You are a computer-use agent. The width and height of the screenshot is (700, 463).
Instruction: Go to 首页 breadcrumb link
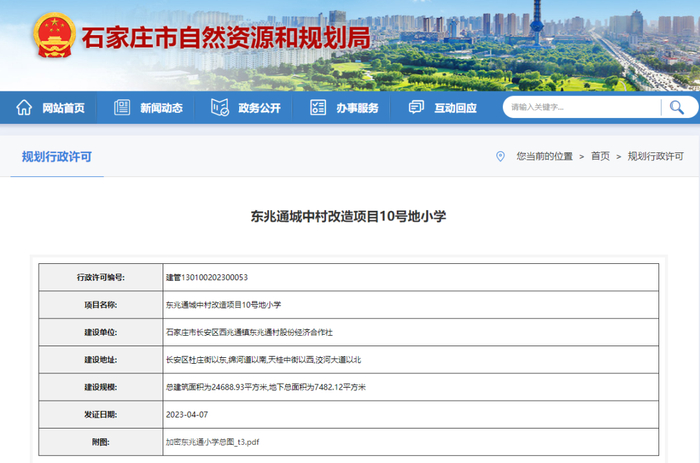tap(600, 156)
